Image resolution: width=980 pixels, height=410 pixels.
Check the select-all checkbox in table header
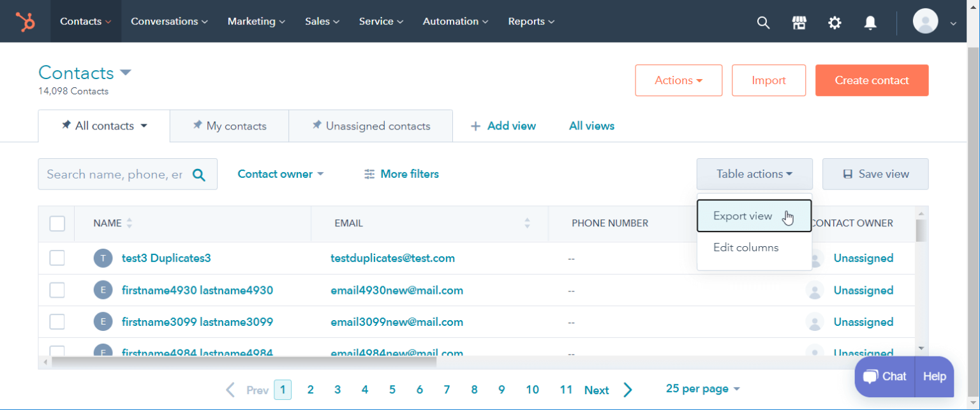pos(57,223)
